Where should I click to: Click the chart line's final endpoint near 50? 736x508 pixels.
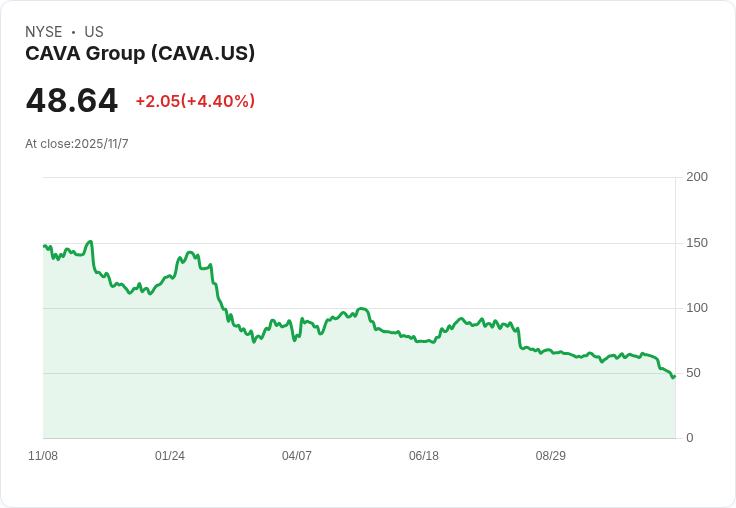click(674, 376)
